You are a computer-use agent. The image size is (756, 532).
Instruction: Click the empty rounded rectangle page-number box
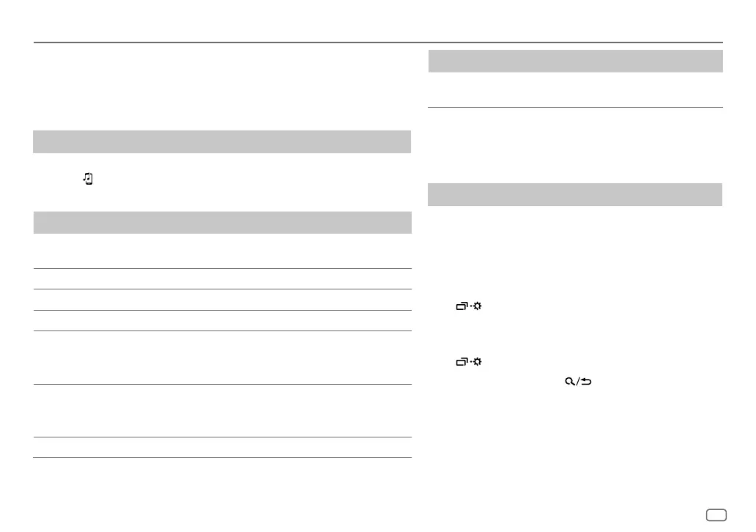click(x=716, y=515)
